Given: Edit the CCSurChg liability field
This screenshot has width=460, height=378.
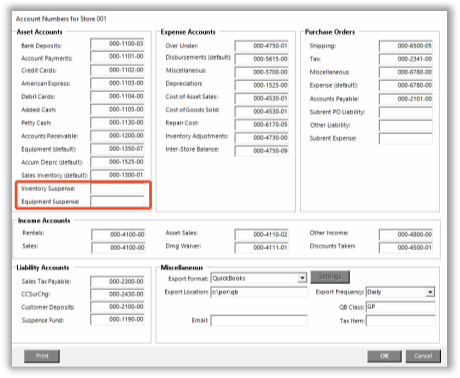Looking at the screenshot, I should point(117,294).
